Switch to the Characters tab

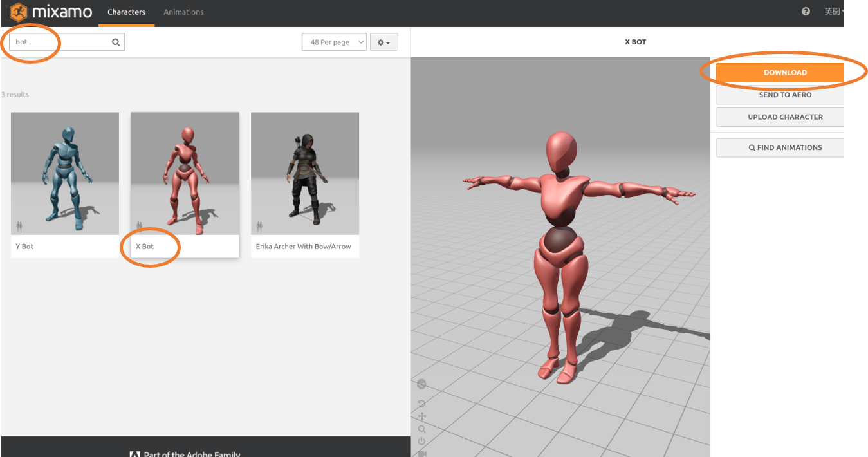click(126, 12)
